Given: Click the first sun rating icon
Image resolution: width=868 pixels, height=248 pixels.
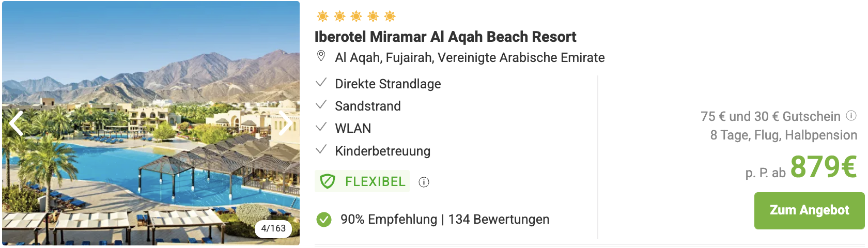Looking at the screenshot, I should (322, 17).
